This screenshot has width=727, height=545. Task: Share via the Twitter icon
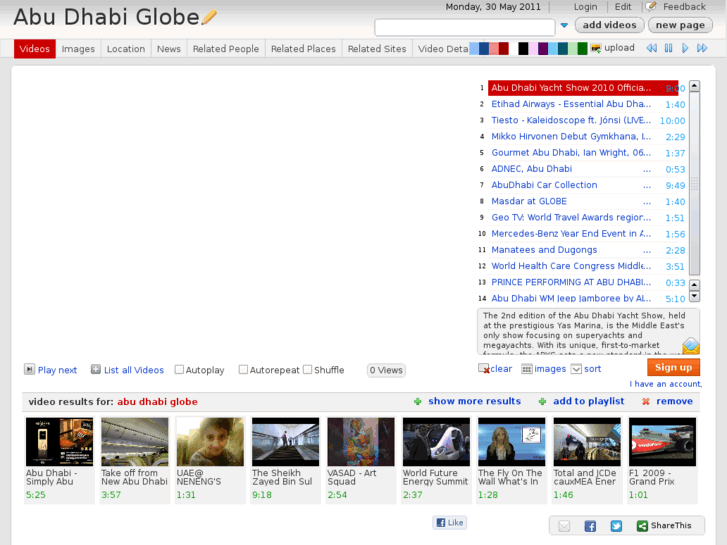[616, 526]
